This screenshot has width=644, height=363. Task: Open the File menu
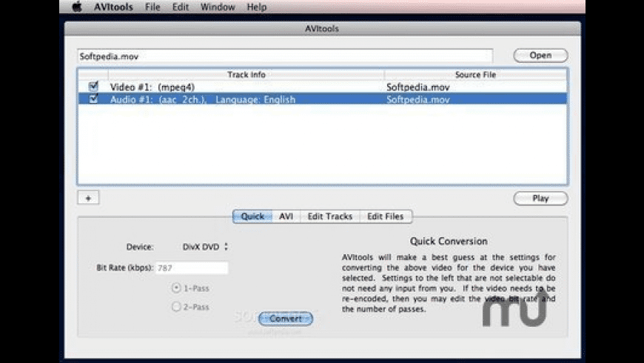[152, 7]
